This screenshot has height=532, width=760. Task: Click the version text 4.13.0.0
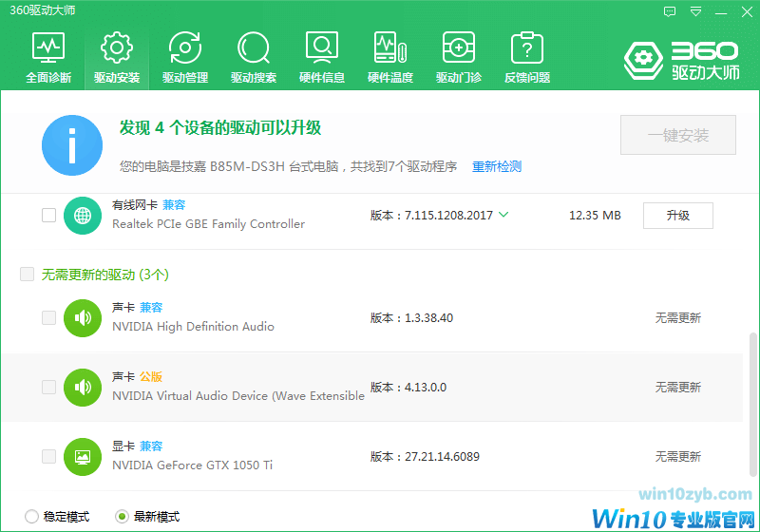point(426,388)
